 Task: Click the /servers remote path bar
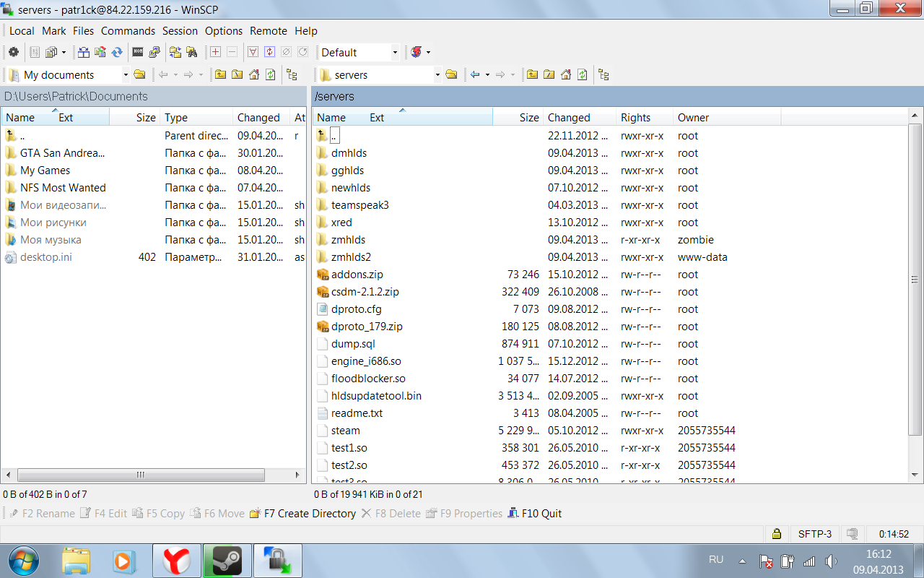click(x=617, y=96)
